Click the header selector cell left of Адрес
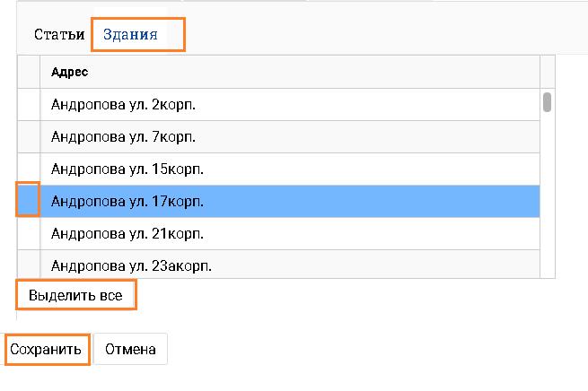The image size is (588, 391). pyautogui.click(x=29, y=72)
